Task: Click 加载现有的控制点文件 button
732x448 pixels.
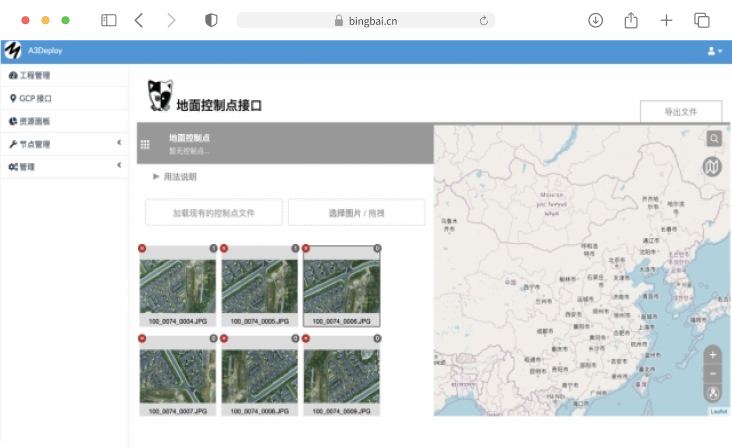Action: pyautogui.click(x=214, y=213)
